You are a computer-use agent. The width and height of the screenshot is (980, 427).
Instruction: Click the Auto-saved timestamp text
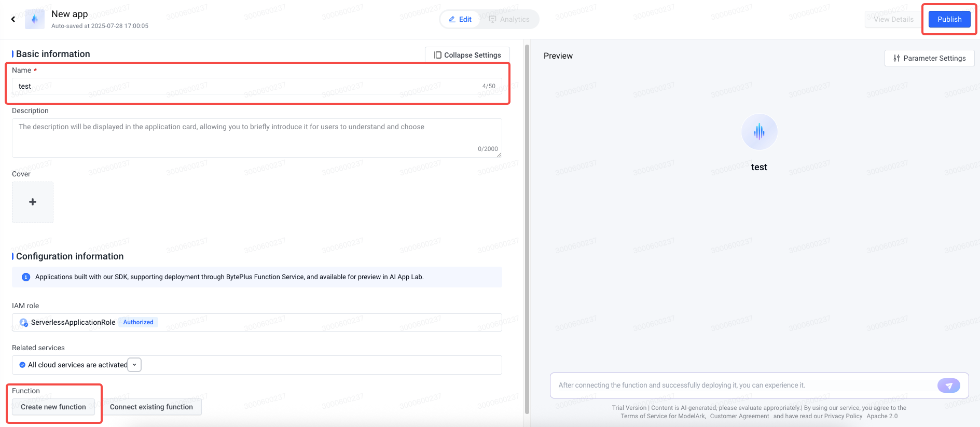(x=100, y=26)
